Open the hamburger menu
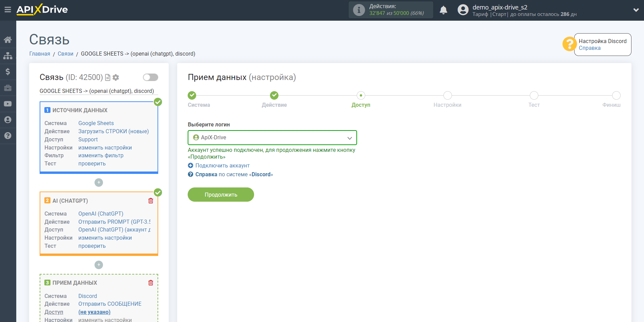Viewport: 644px width, 322px height. [x=8, y=10]
